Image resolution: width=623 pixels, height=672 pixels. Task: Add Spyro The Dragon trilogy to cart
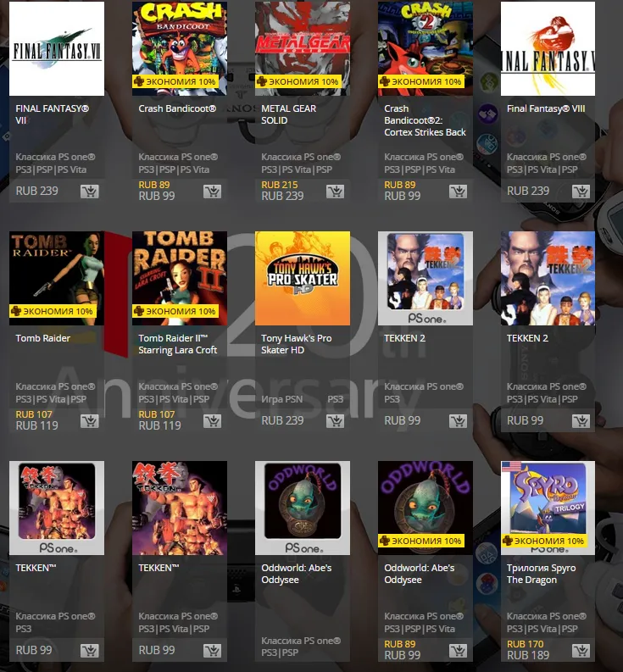click(x=581, y=651)
